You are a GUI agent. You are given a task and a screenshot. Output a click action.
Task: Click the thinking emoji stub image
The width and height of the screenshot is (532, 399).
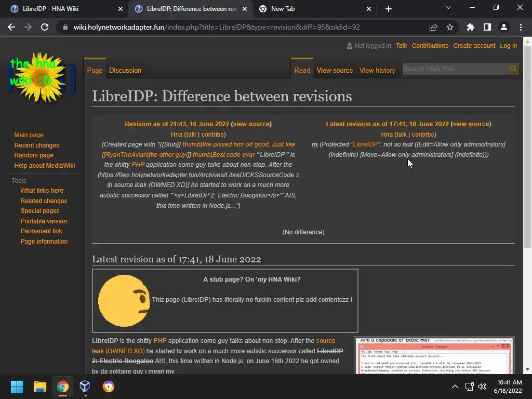coord(124,301)
